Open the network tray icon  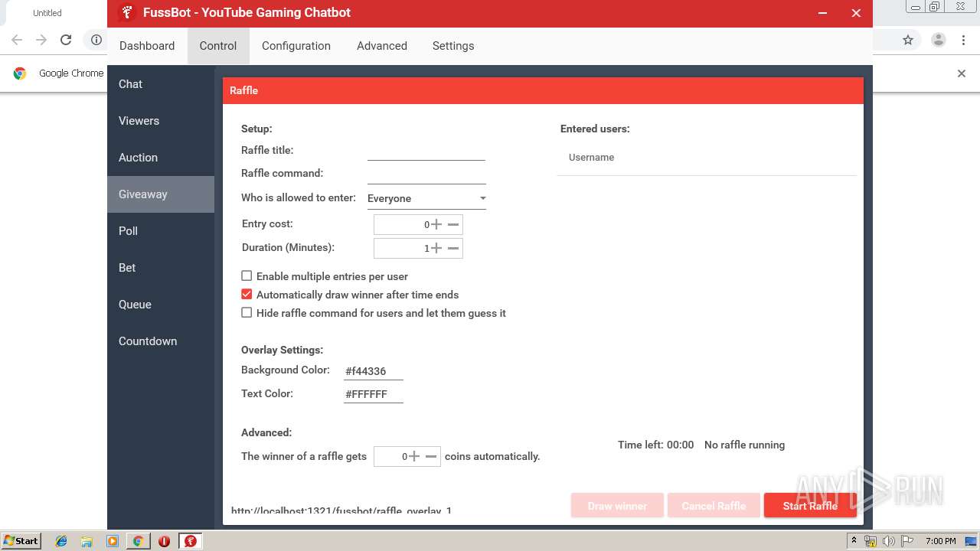point(871,541)
